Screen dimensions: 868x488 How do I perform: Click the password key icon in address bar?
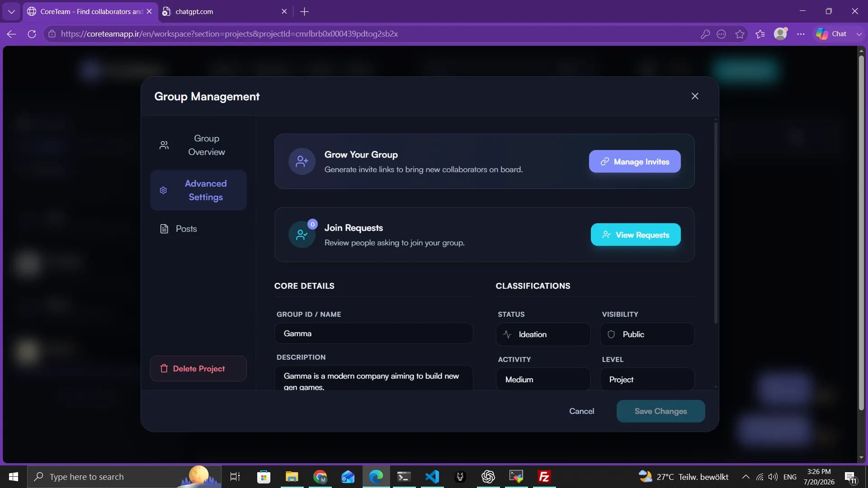tap(705, 34)
